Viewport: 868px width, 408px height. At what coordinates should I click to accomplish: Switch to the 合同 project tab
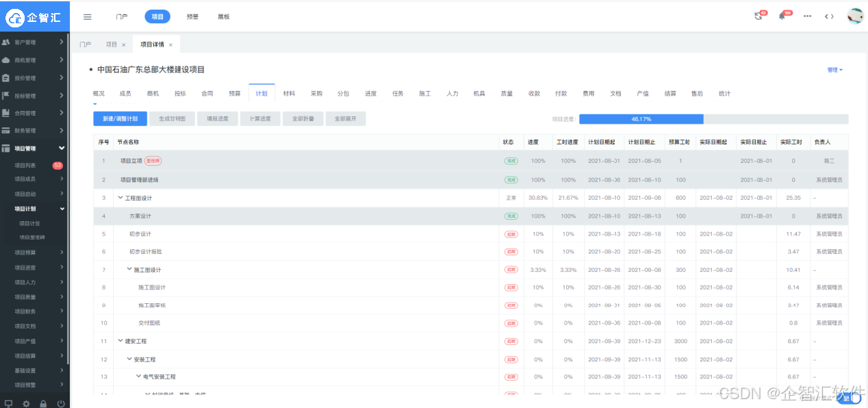(x=207, y=94)
